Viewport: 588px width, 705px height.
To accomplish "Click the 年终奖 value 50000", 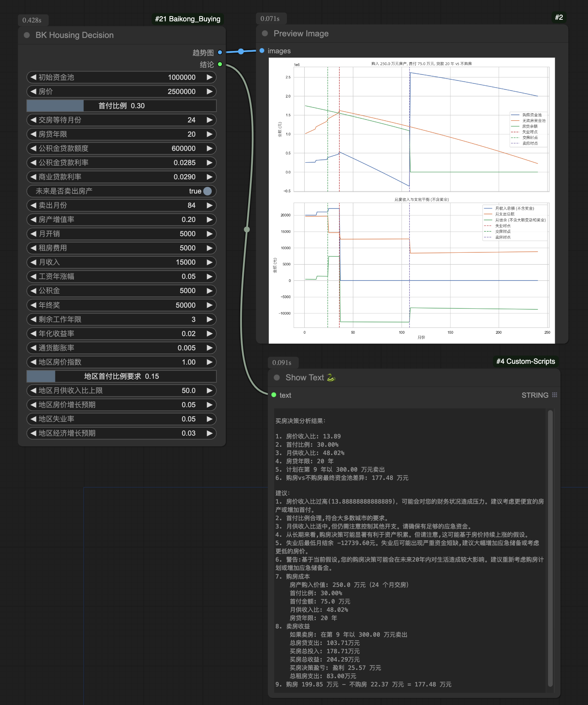I will [185, 305].
